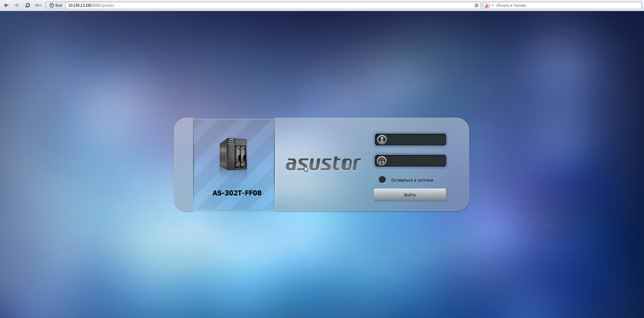The height and width of the screenshot is (318, 644).
Task: Open the password key wand icon
Action: pos(38,5)
